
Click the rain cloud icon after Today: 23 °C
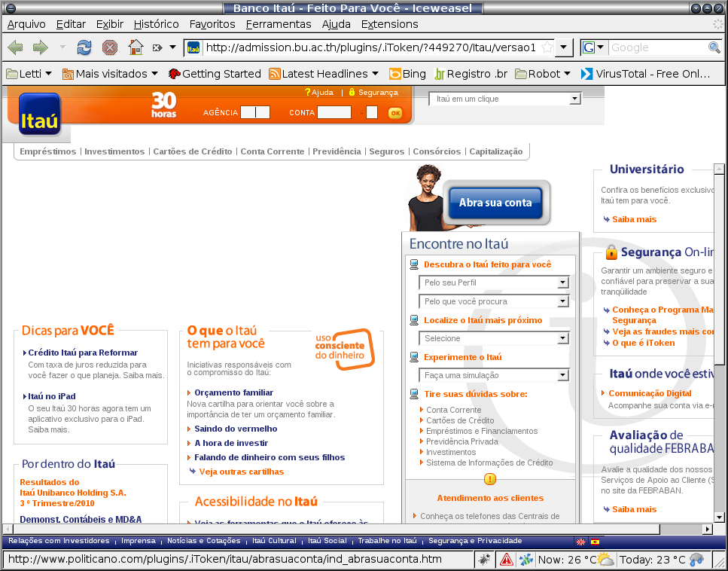[696, 560]
